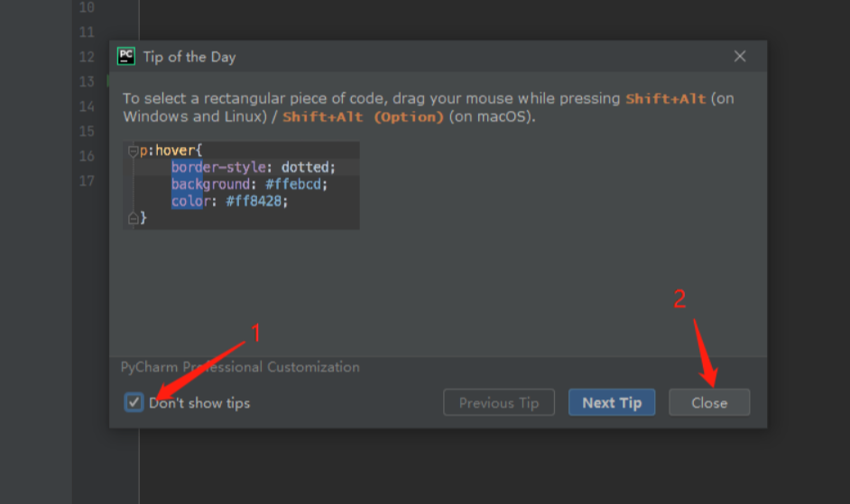Click the first orange 'Shift+Alt' shortcut text
850x504 pixels.
[666, 98]
